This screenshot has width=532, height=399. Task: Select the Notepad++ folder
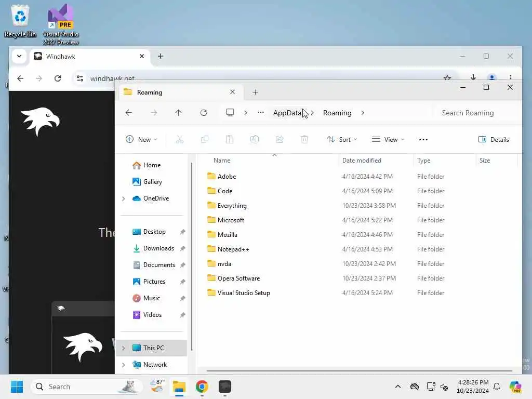pos(229,249)
